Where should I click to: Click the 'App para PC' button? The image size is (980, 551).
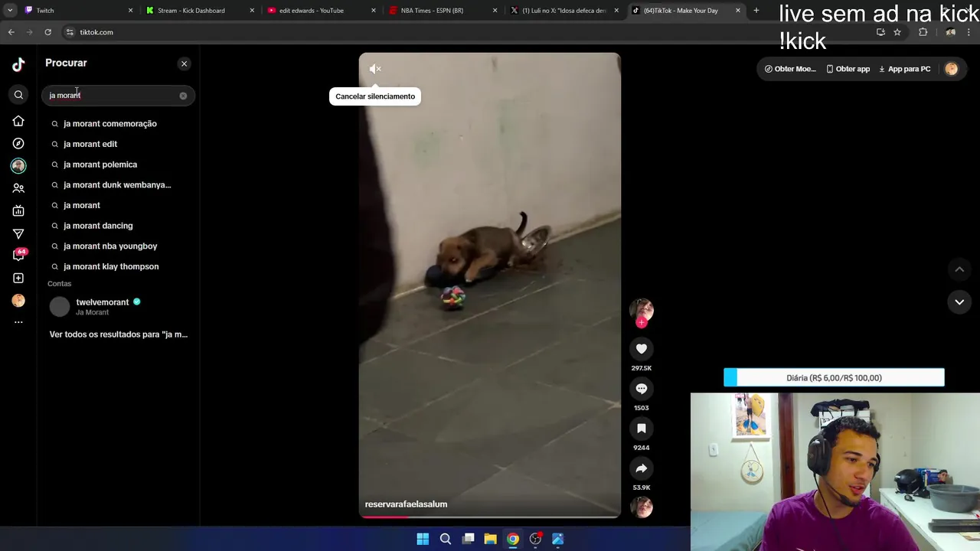tap(904, 69)
